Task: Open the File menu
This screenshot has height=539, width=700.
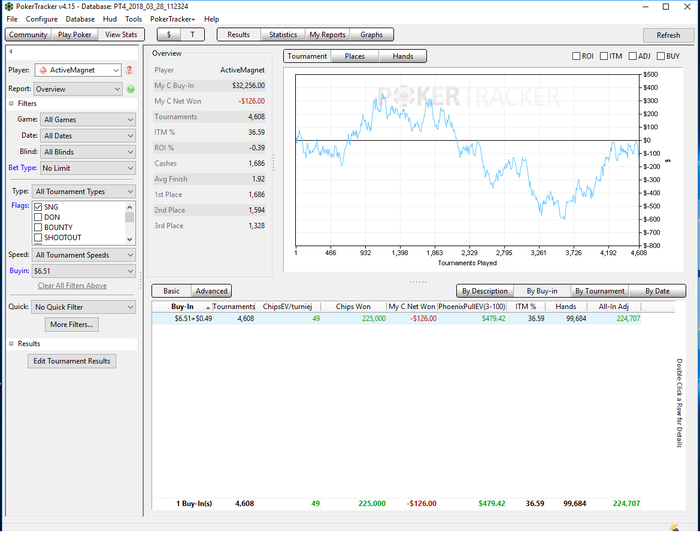Action: [12, 19]
